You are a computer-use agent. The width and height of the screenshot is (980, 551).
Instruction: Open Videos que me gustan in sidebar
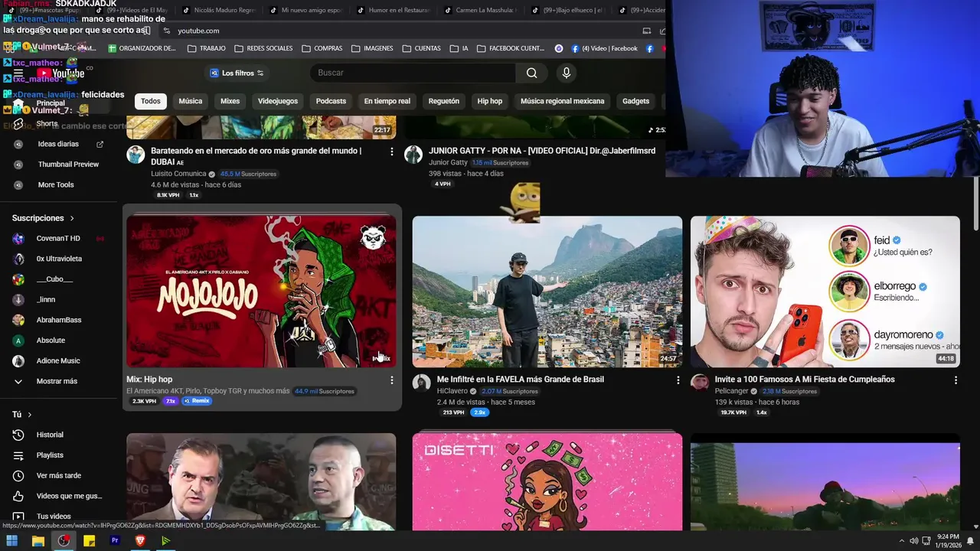coord(57,496)
